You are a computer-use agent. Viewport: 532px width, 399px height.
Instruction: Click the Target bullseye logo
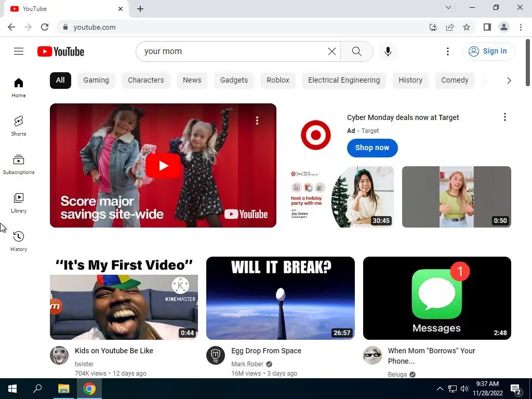(x=315, y=135)
